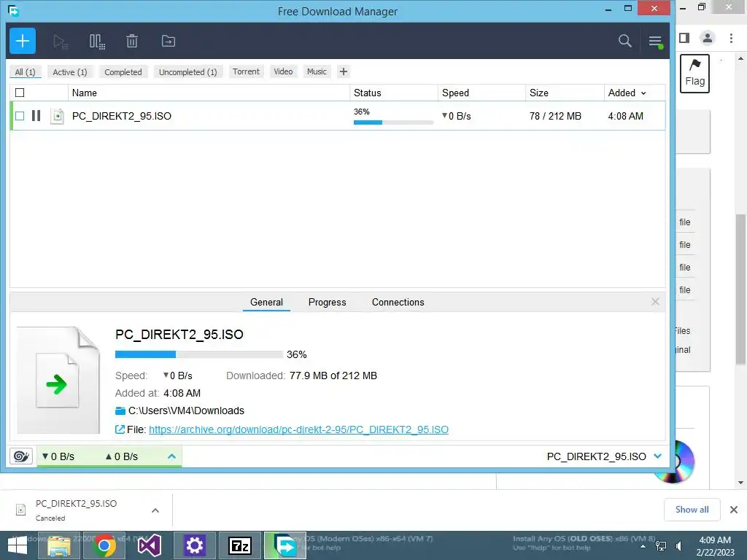The image size is (747, 560).
Task: Switch to the Connections details tab
Action: pos(398,302)
